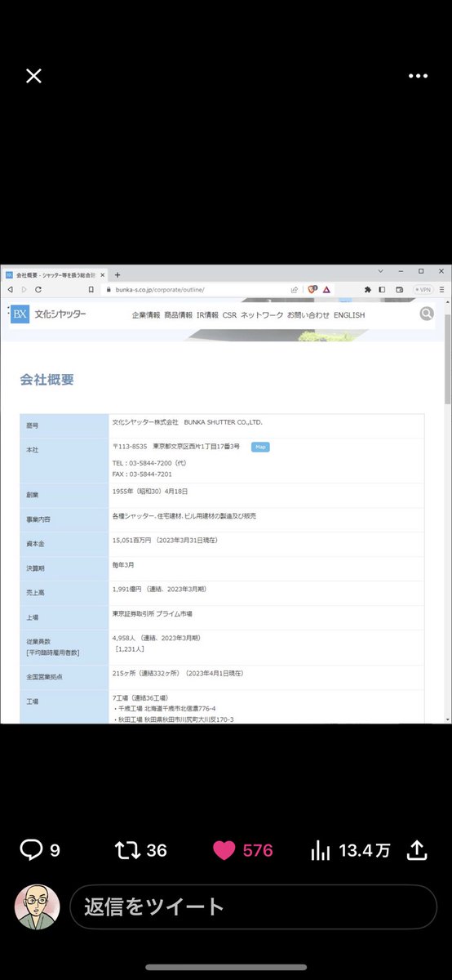Click the Brave rewards triangle icon
452x980 pixels.
pyautogui.click(x=326, y=289)
